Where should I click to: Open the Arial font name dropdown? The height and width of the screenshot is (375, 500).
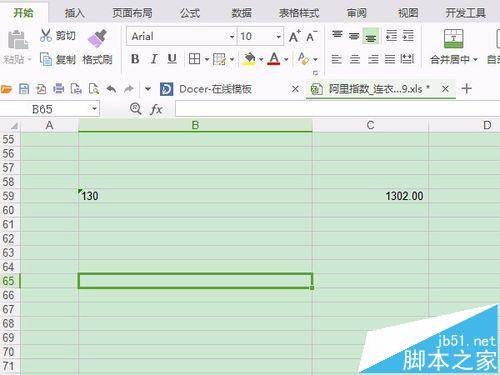point(232,37)
